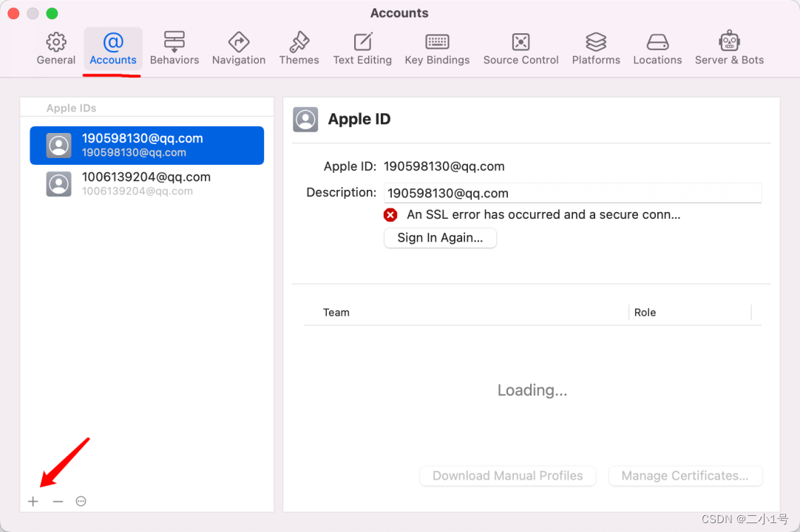Open the Server & Bots tab
The image size is (800, 532).
click(x=729, y=50)
